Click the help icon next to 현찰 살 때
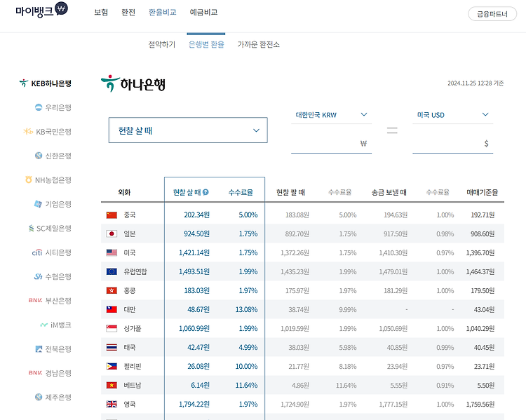The width and height of the screenshot is (526, 420). (x=205, y=192)
